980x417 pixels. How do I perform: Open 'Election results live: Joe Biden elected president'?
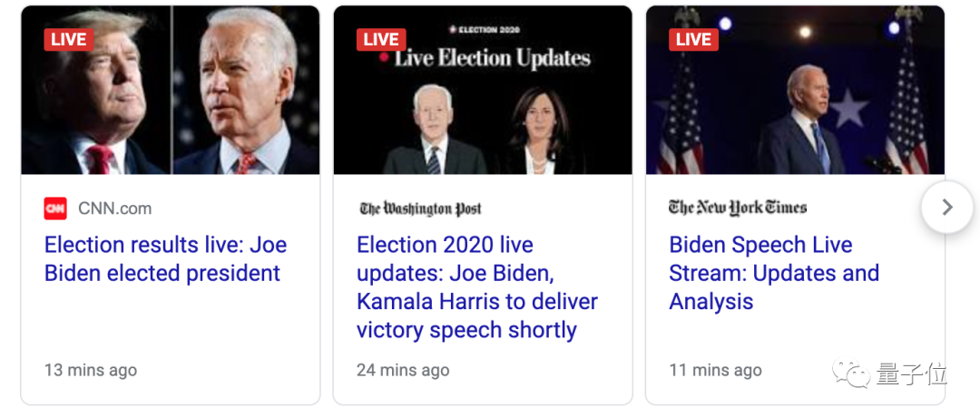(x=165, y=259)
